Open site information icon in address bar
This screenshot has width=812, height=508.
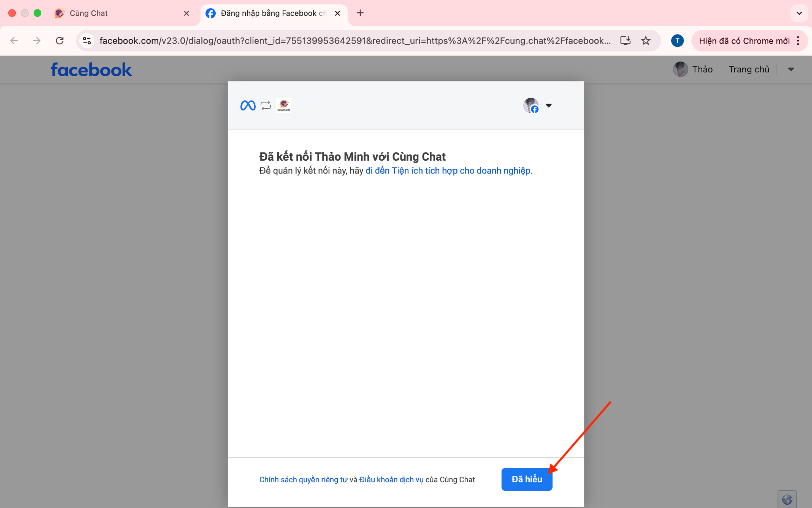pos(87,40)
